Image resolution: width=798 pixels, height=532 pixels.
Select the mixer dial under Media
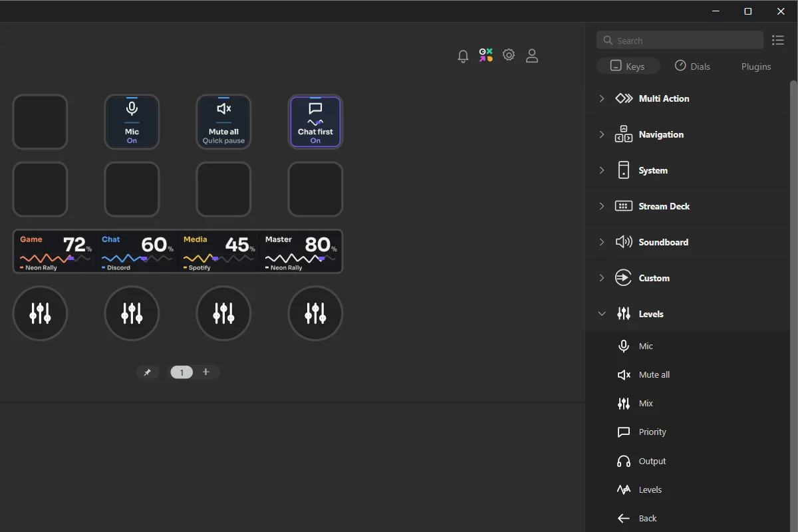pyautogui.click(x=223, y=313)
